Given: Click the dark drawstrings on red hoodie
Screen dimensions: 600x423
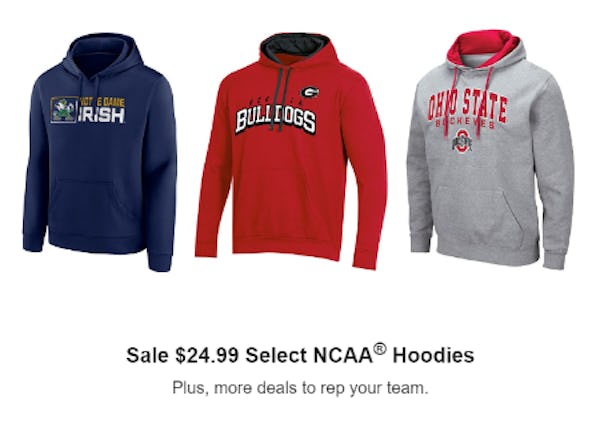Looking at the screenshot, I should click(282, 98).
